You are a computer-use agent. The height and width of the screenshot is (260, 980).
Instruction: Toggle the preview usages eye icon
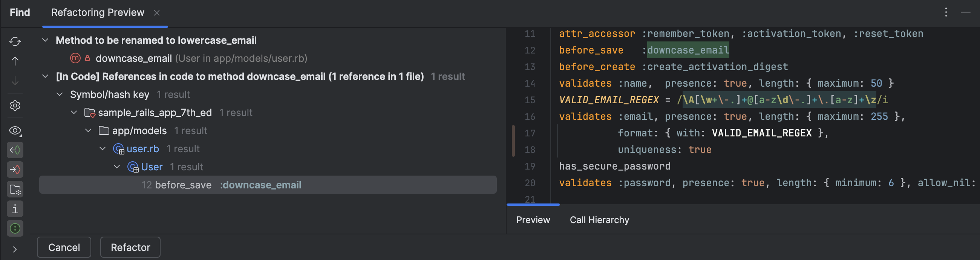[x=14, y=131]
